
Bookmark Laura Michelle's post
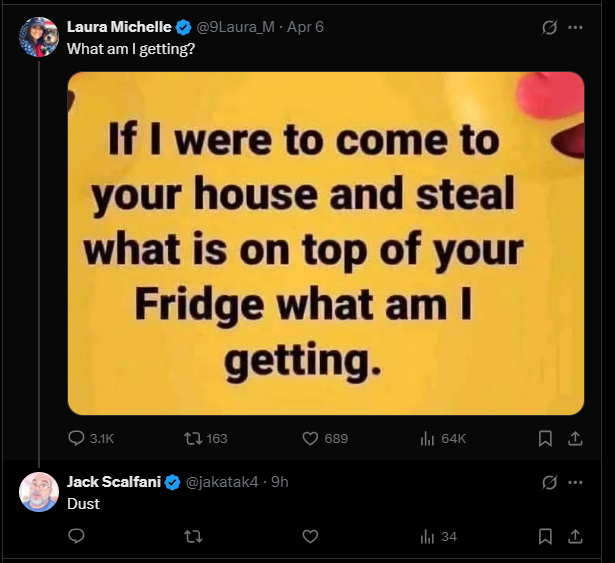pyautogui.click(x=545, y=439)
